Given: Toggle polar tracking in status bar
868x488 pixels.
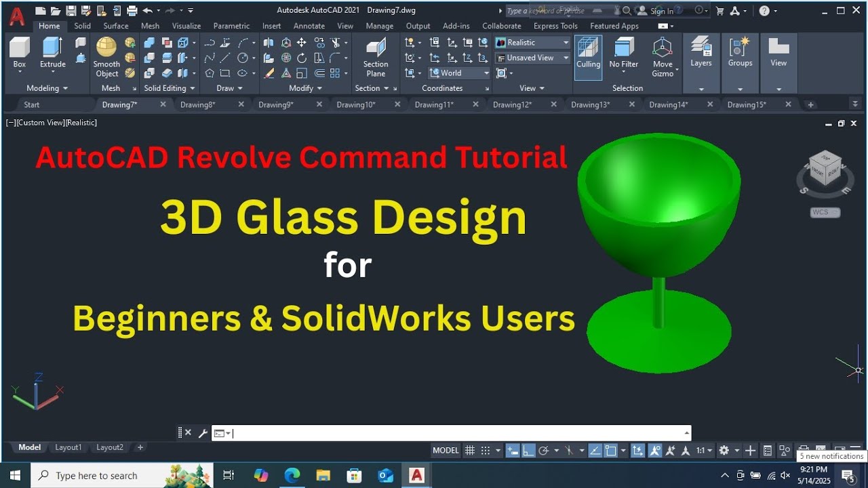Looking at the screenshot, I should tap(543, 450).
